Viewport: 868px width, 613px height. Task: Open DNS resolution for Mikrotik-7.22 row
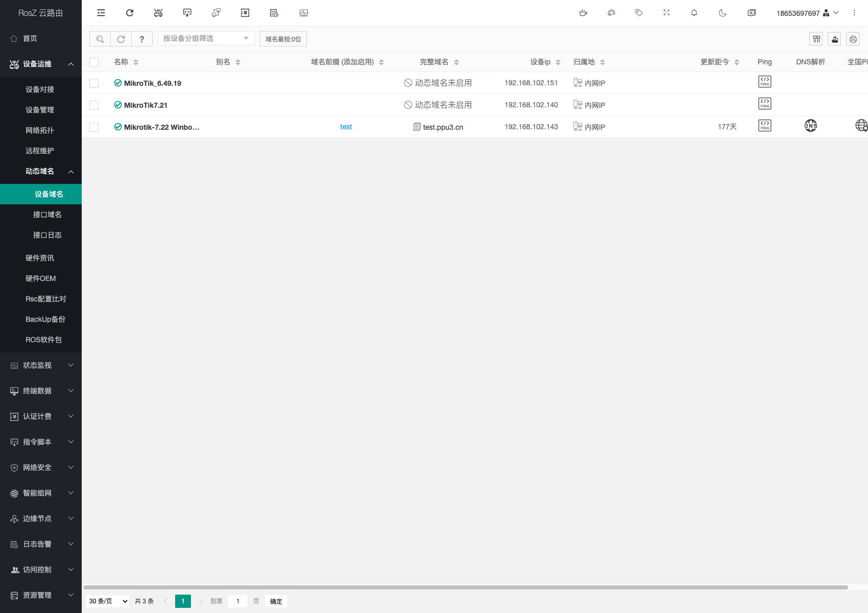point(810,126)
